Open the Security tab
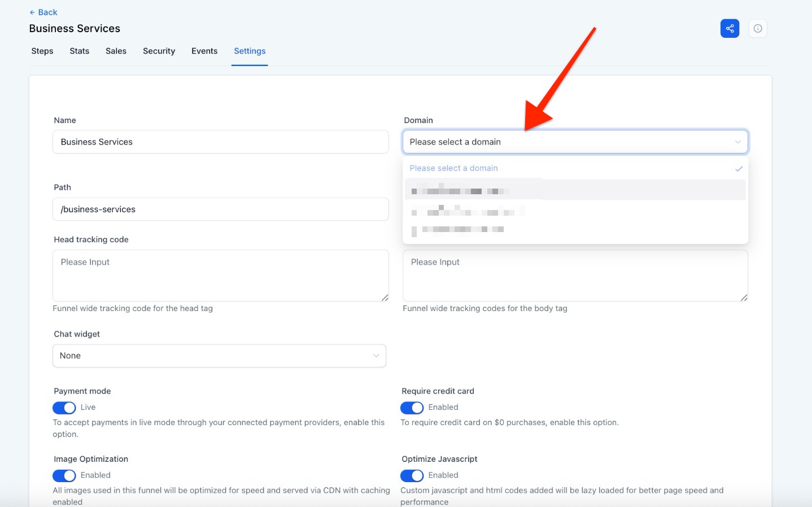This screenshot has width=812, height=507. pos(159,51)
